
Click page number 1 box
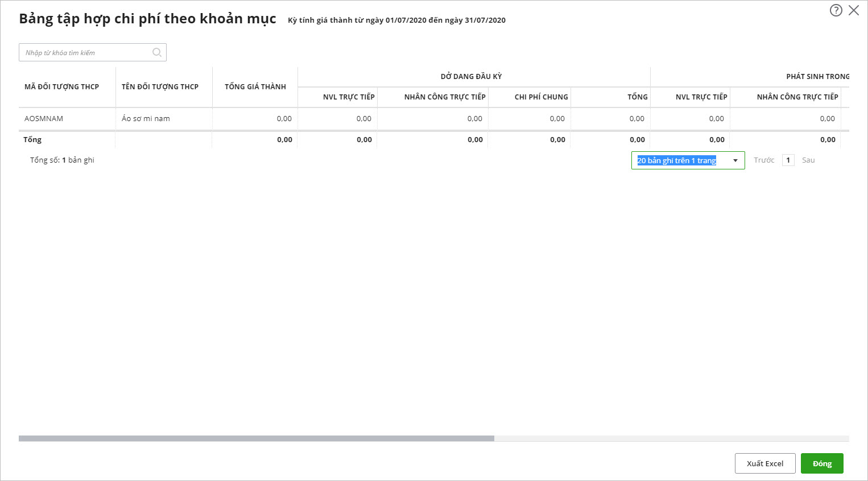788,160
